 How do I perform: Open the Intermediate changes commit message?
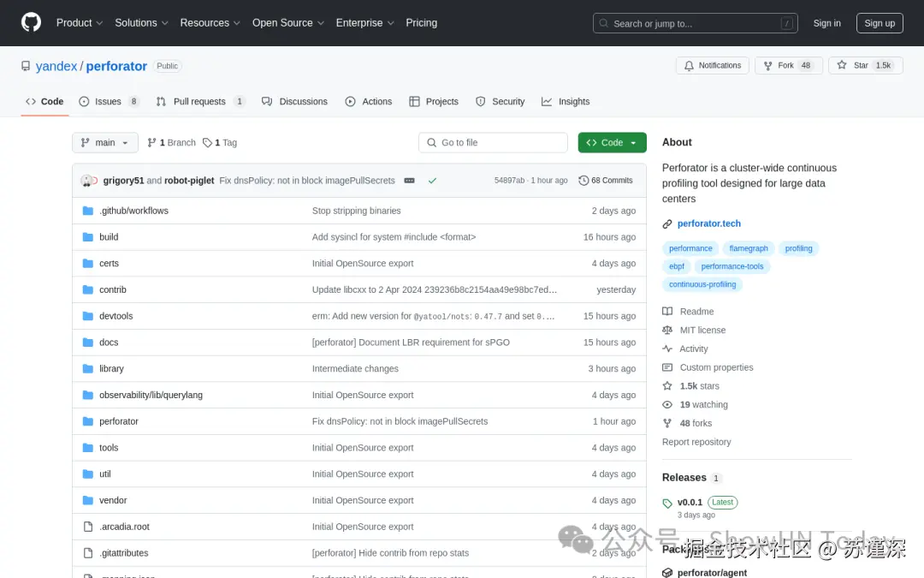point(355,368)
